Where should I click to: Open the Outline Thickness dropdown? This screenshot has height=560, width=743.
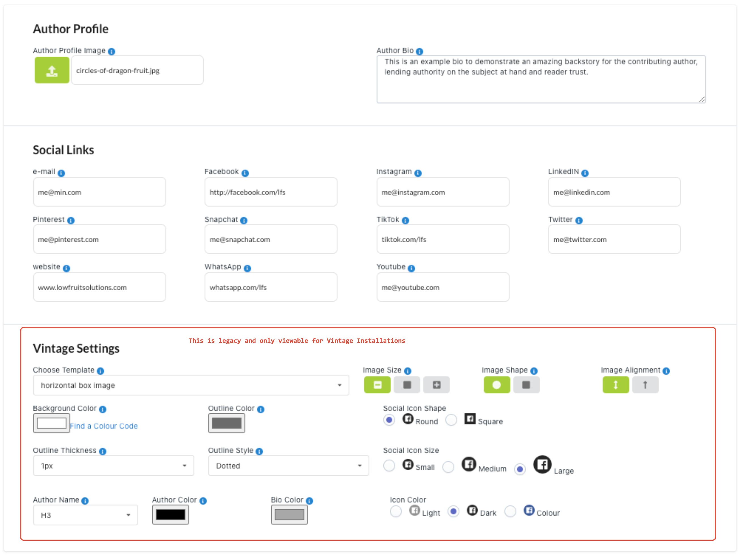[x=113, y=466]
